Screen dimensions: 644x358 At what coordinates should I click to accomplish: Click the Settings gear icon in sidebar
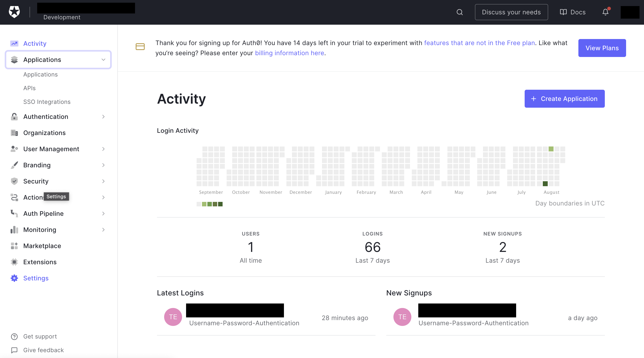click(14, 278)
